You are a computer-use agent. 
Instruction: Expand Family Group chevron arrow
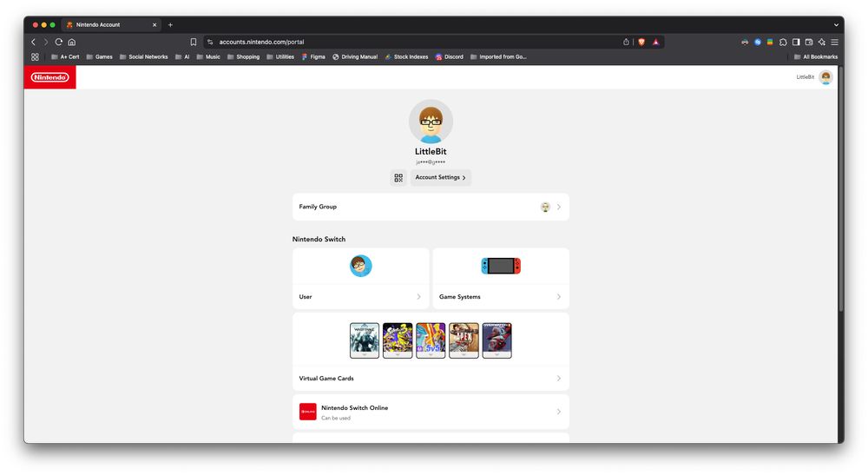[x=559, y=207]
